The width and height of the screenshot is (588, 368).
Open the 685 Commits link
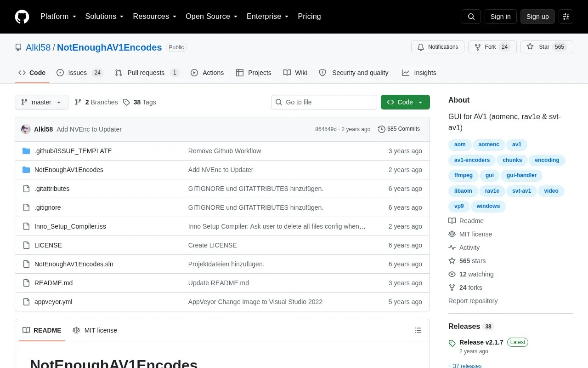[x=399, y=129]
